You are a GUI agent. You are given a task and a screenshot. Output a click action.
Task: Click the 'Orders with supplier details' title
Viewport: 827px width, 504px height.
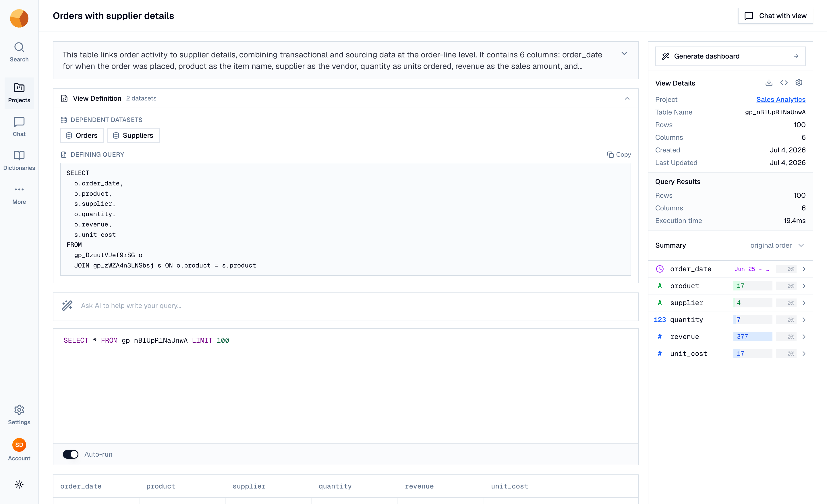coord(113,16)
